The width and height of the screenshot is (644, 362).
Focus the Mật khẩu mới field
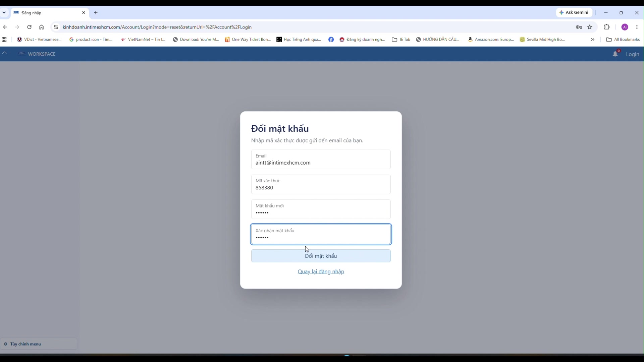click(x=321, y=209)
